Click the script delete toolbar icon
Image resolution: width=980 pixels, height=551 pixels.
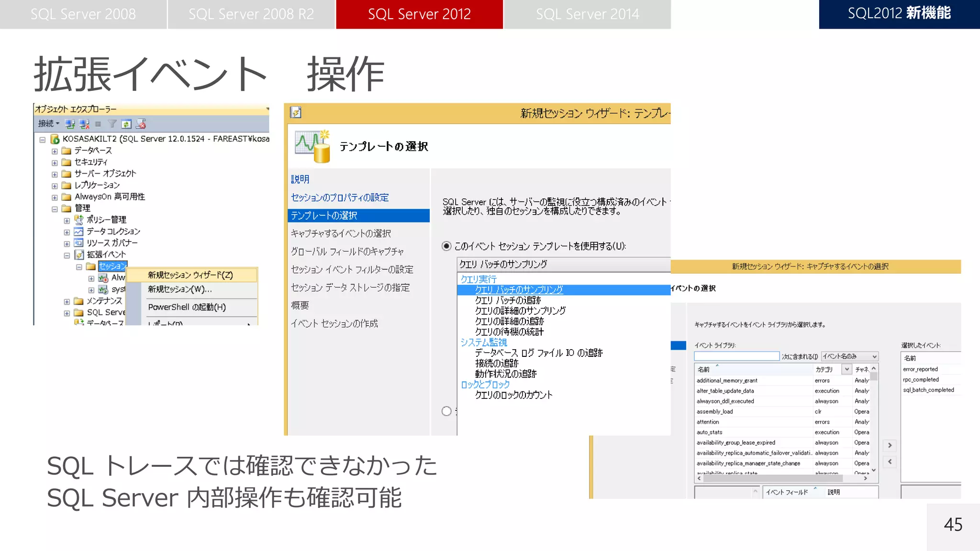141,124
